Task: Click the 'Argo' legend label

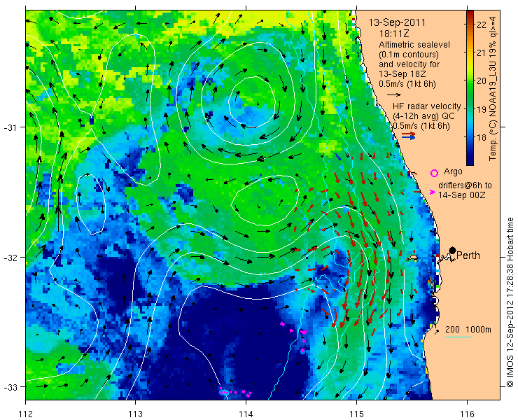Action: [x=453, y=171]
